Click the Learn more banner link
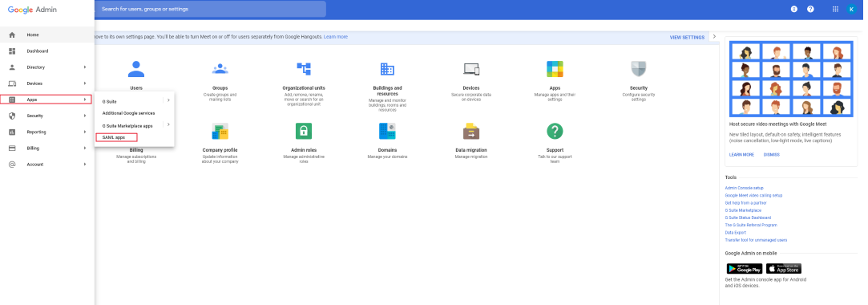 (336, 37)
